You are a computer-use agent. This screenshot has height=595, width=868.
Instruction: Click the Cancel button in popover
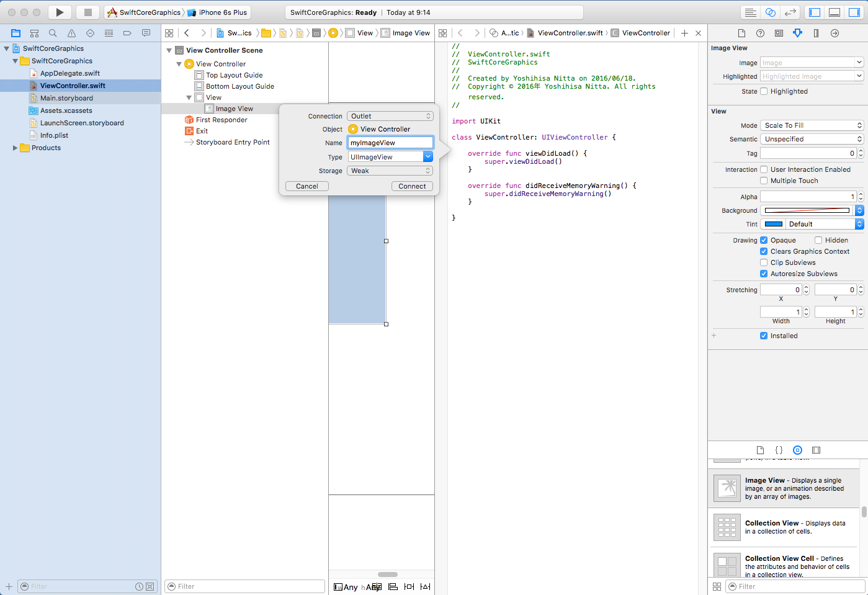(x=306, y=186)
